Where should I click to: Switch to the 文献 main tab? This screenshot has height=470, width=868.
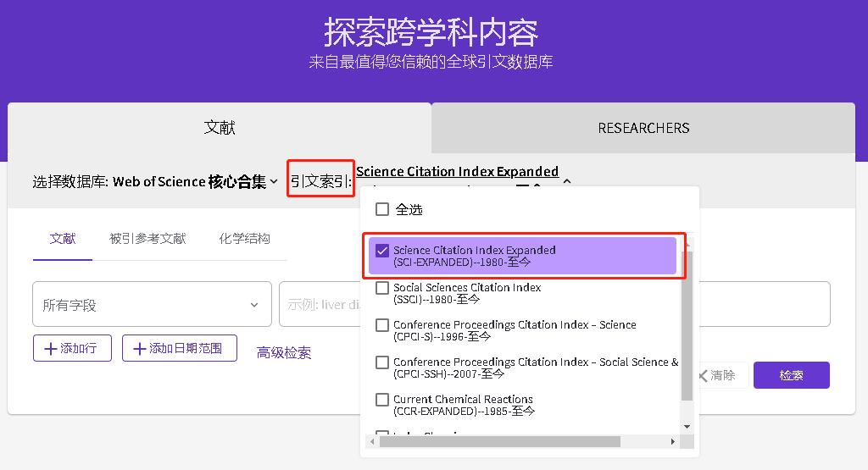tap(220, 128)
